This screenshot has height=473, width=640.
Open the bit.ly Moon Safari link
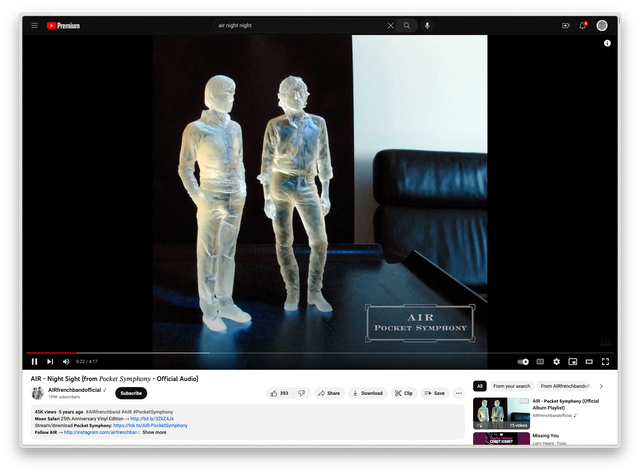(x=152, y=419)
